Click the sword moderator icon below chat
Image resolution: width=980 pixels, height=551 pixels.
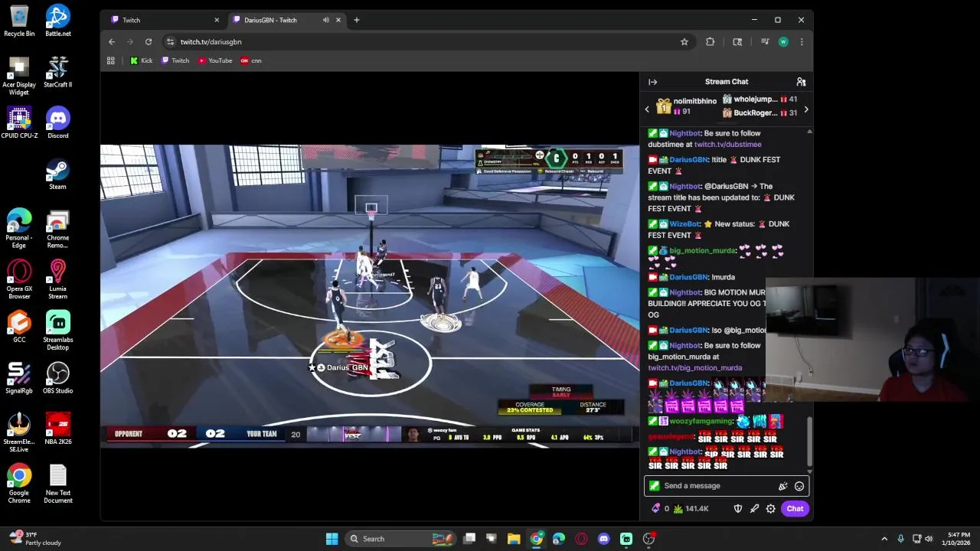pyautogui.click(x=754, y=508)
